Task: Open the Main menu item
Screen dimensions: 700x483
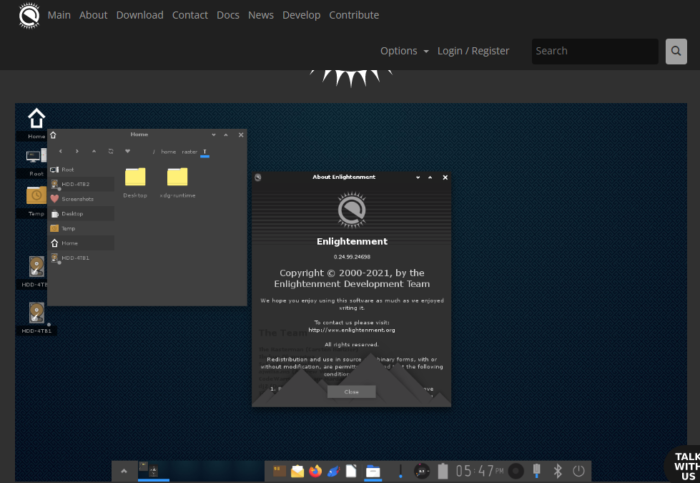Action: 59,15
